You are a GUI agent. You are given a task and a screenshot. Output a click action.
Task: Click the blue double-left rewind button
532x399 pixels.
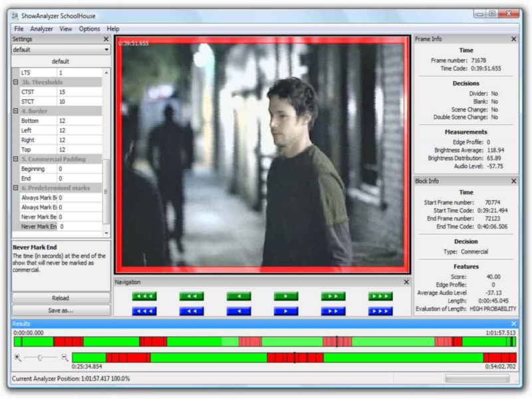[192, 311]
